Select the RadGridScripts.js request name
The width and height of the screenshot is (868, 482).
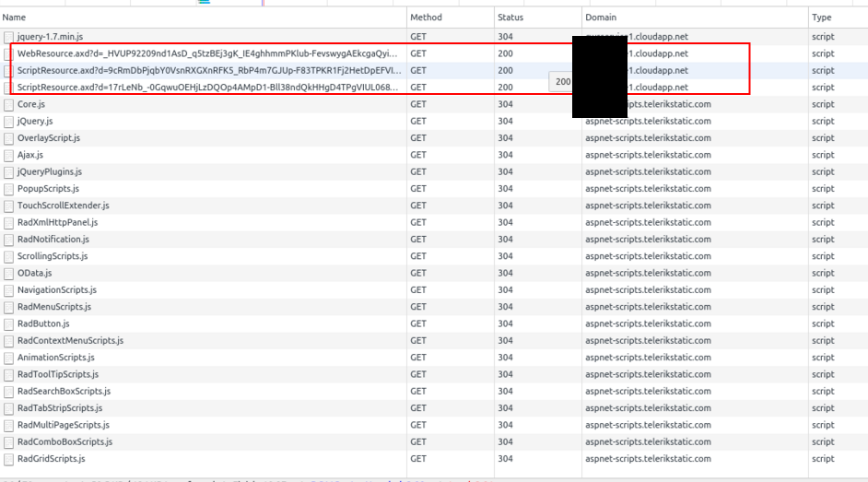51,459
